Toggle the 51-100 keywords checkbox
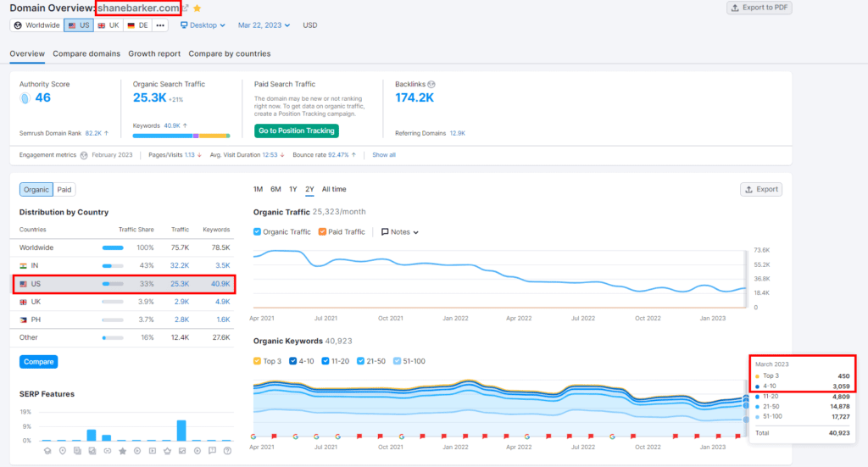This screenshot has height=467, width=868. point(397,361)
